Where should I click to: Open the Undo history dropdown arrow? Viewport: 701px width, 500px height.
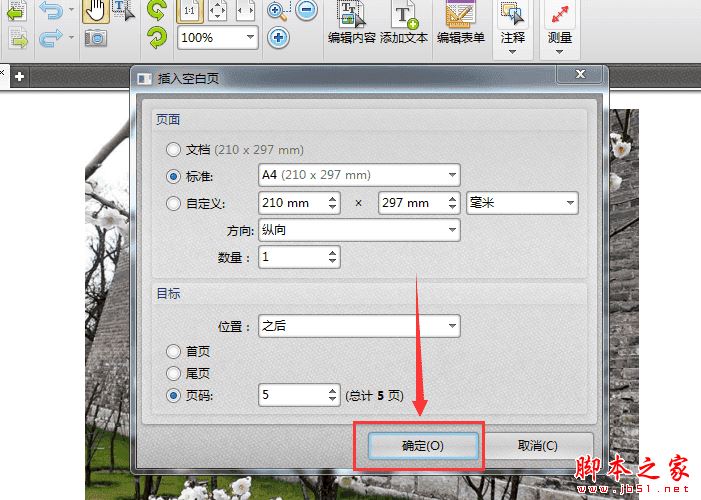coord(72,9)
